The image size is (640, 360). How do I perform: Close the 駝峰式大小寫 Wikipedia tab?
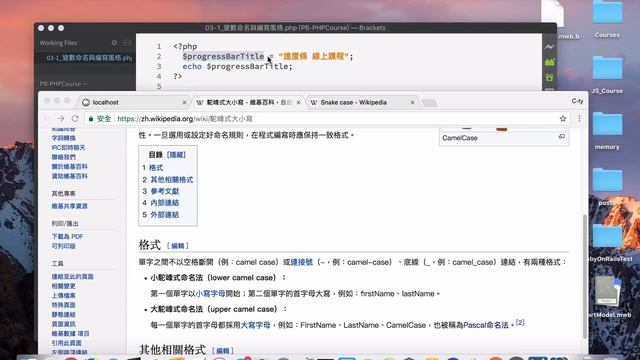point(298,102)
